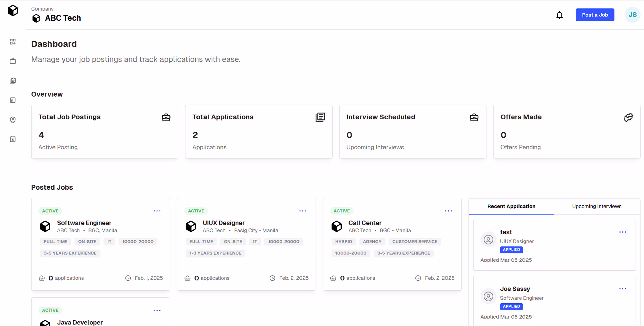
Task: Click ACTIVE badge on Software Engineer card
Action: coord(50,211)
